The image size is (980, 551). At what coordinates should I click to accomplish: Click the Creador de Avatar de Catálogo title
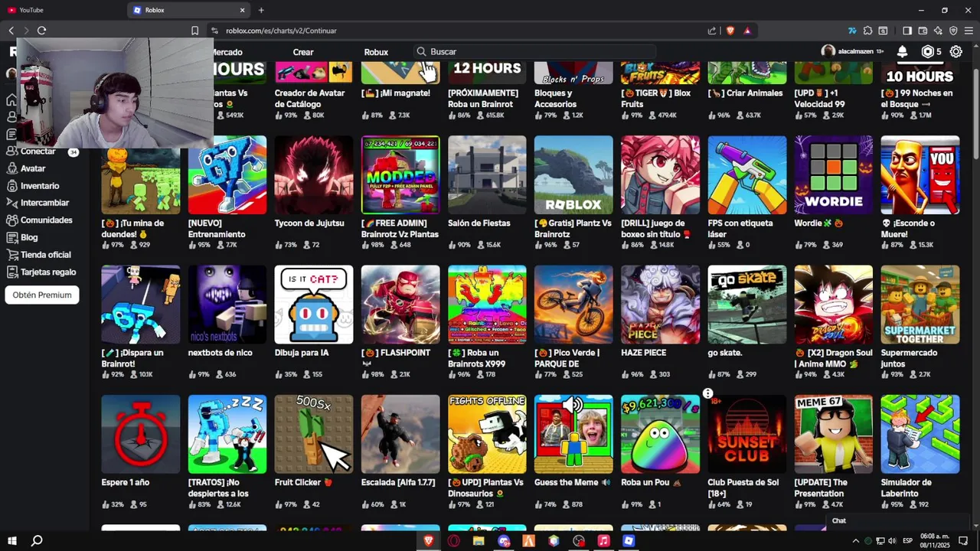coord(310,99)
